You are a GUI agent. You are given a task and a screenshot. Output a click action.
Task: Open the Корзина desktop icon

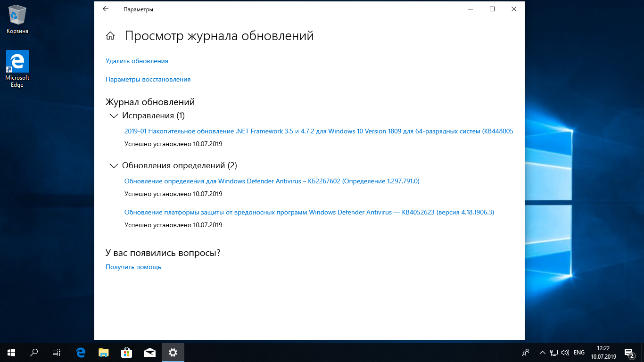coord(17,19)
